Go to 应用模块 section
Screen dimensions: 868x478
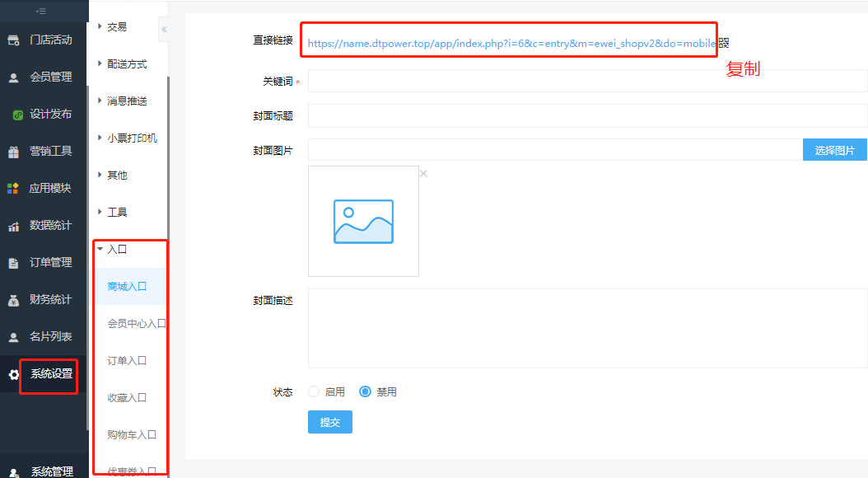point(50,189)
